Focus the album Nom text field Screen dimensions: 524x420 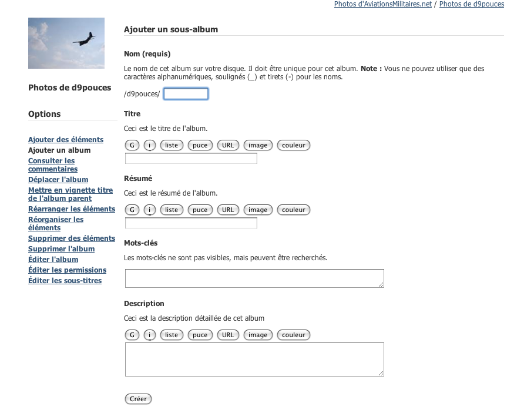click(186, 94)
